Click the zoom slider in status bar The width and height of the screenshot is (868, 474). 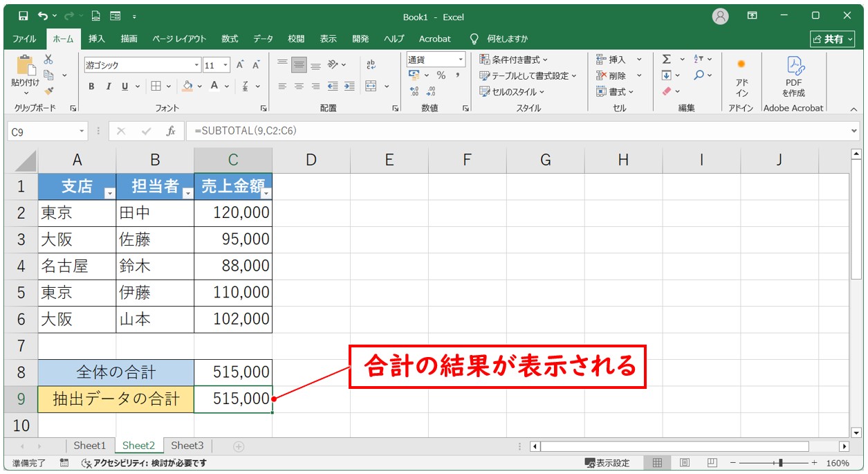(780, 463)
